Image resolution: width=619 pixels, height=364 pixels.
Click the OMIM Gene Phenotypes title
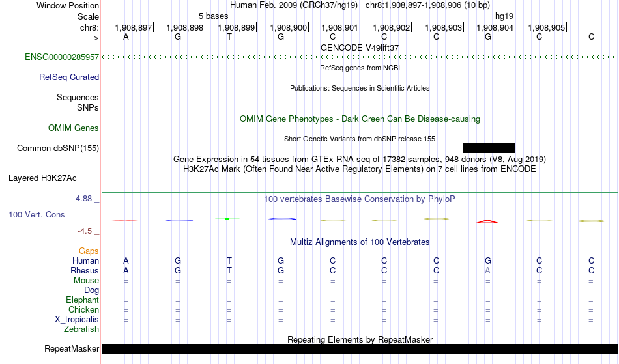(360, 119)
